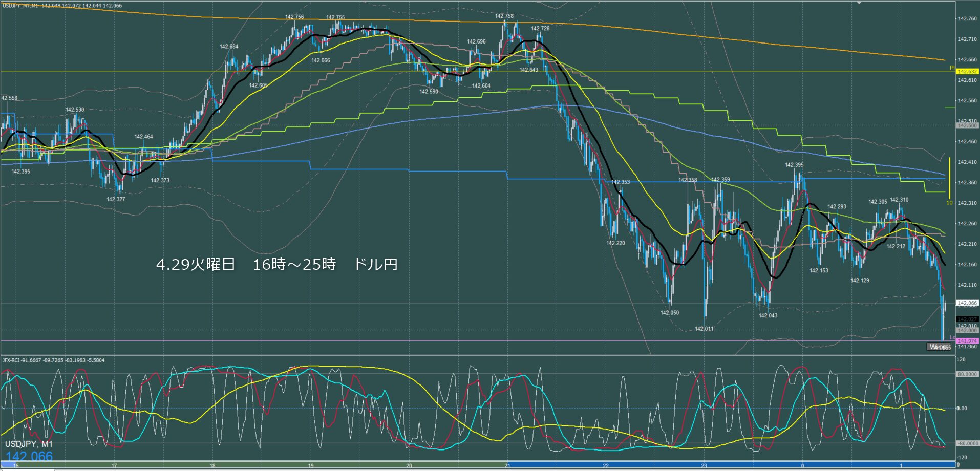Image resolution: width=980 pixels, height=471 pixels.
Task: Click the 142.011 low price label
Action: click(704, 329)
